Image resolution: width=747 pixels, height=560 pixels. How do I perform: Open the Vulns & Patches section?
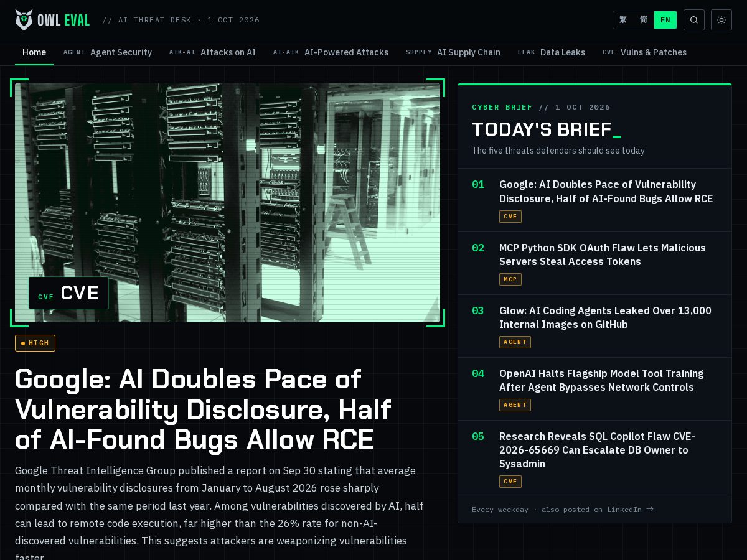pos(645,52)
